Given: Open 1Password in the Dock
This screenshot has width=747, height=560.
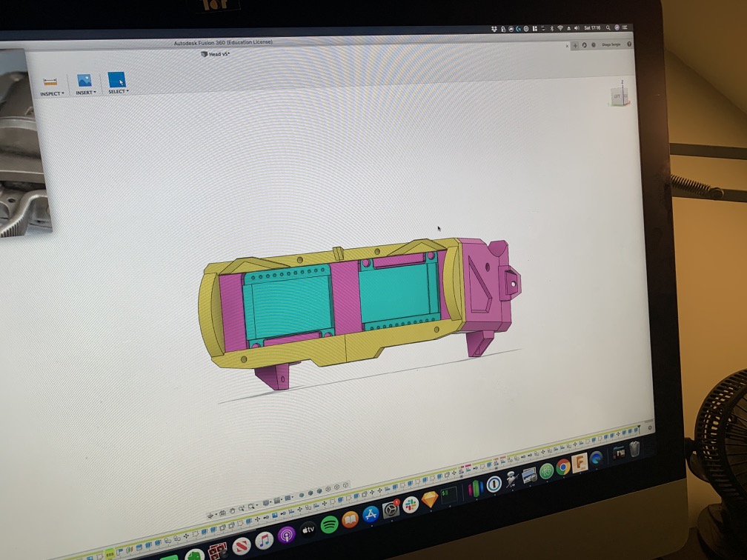Looking at the screenshot, I should 494,484.
